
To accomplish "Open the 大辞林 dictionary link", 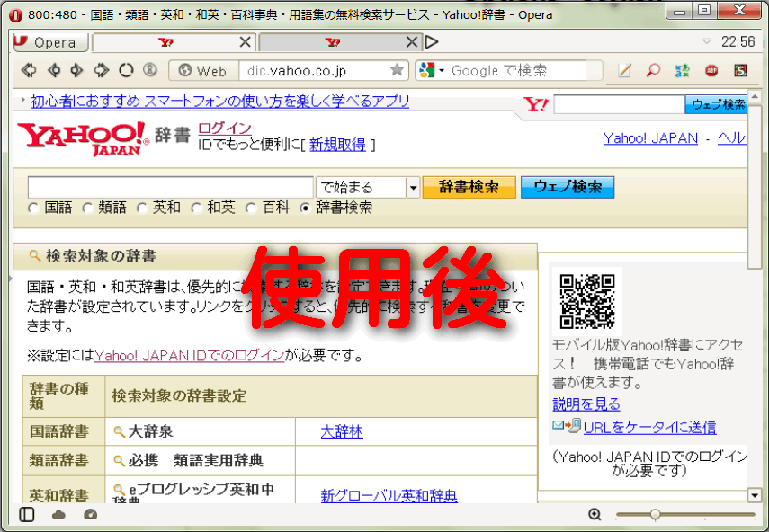I will click(342, 431).
